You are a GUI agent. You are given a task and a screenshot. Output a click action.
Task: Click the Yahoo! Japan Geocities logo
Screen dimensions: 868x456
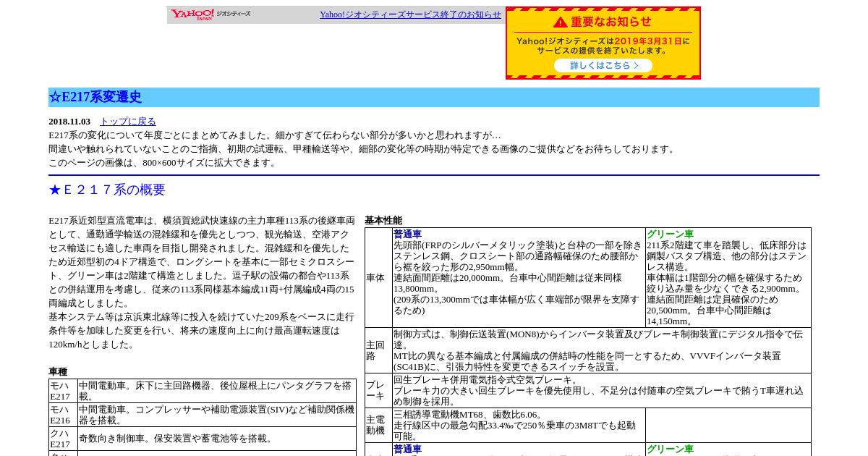click(x=210, y=14)
